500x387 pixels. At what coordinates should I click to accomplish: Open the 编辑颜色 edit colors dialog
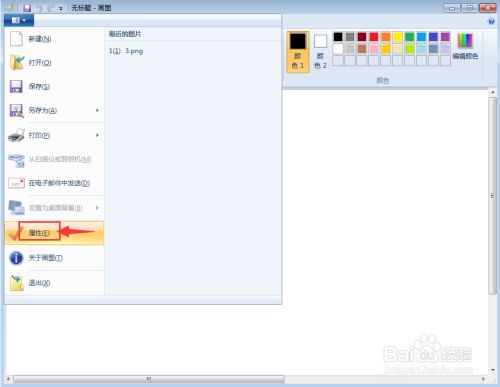click(465, 47)
